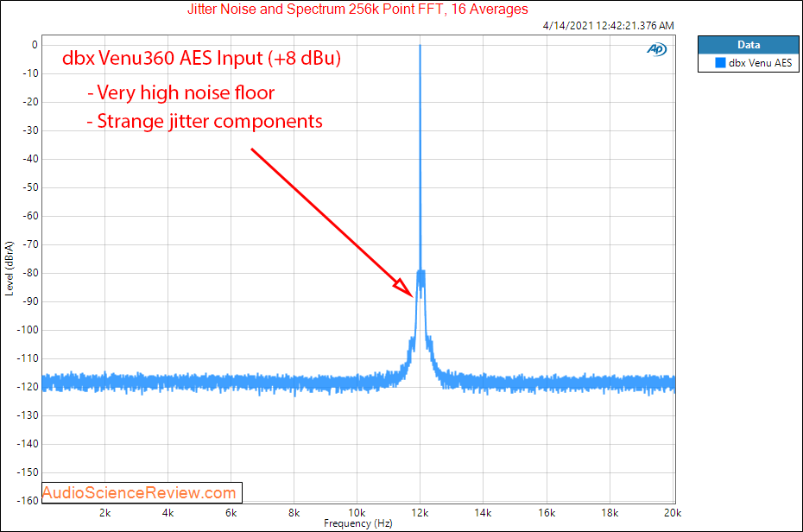The image size is (803, 532).
Task: Click the 12k frequency tick label
Action: tap(420, 513)
